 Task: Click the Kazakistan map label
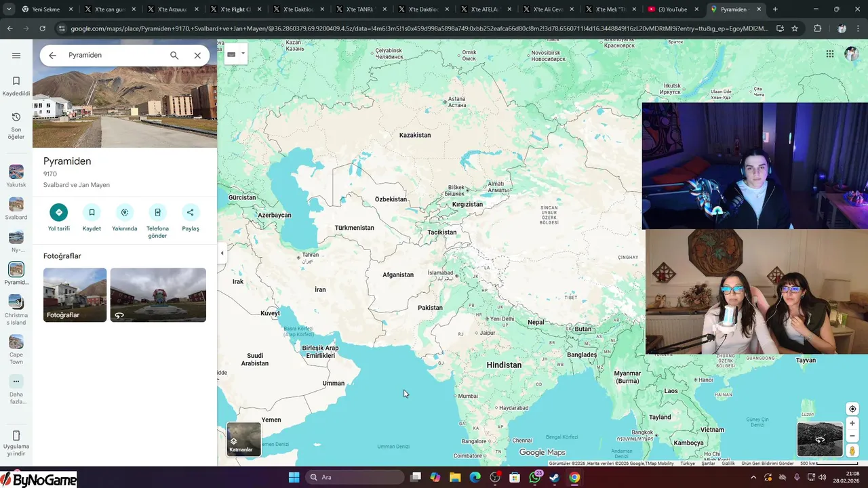[415, 135]
